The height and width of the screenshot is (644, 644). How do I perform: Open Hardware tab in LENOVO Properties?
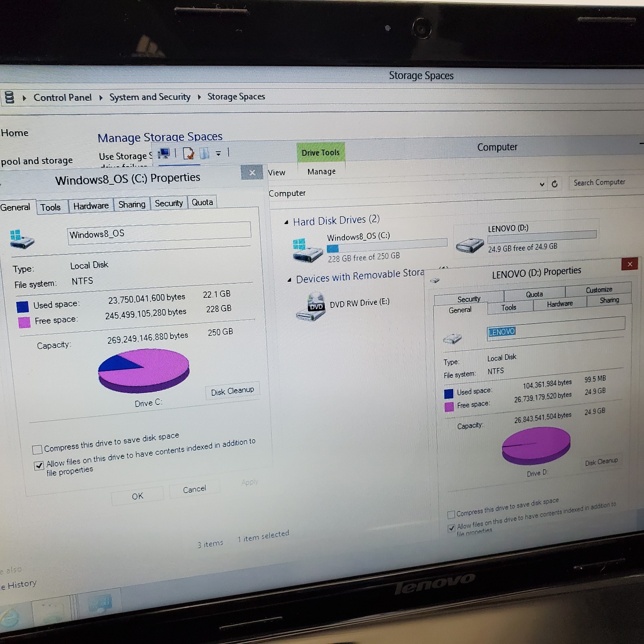560,304
